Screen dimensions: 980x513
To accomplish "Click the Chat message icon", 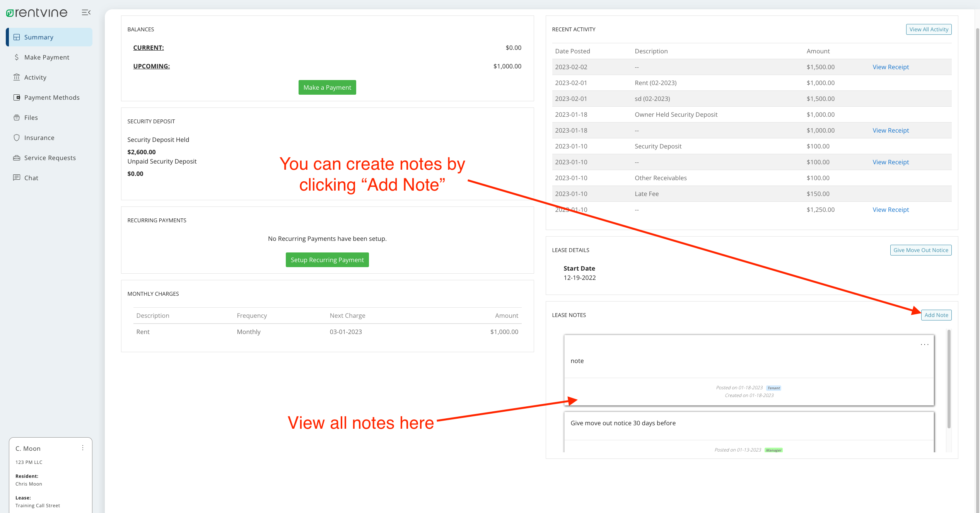I will coord(17,178).
